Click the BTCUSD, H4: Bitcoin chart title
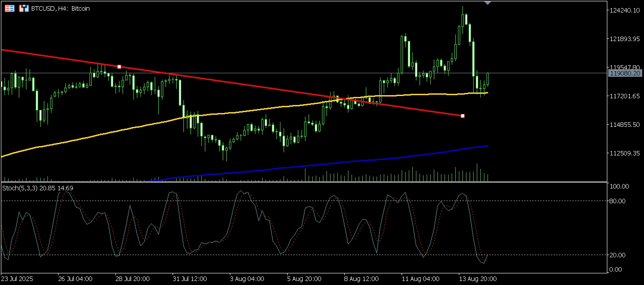644x285 pixels. point(60,8)
